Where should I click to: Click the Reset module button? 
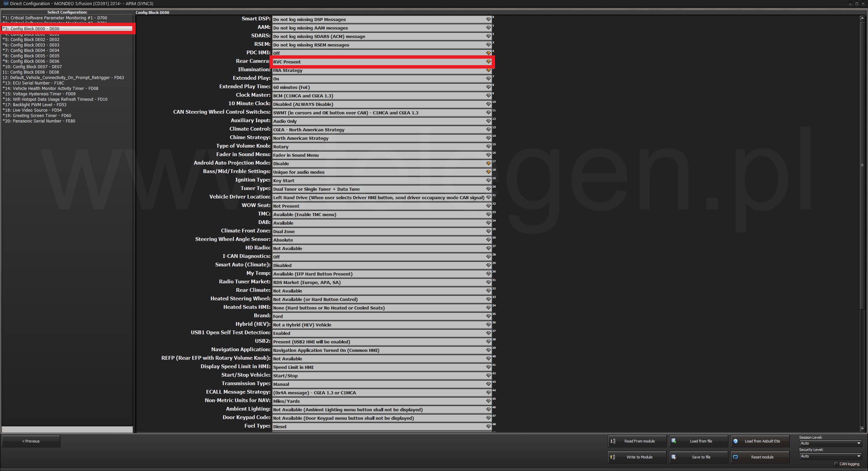760,457
